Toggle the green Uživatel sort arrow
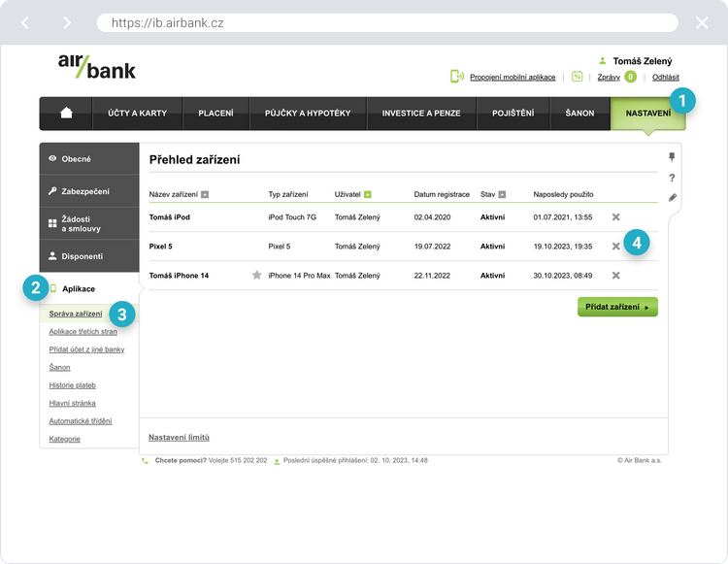 368,195
